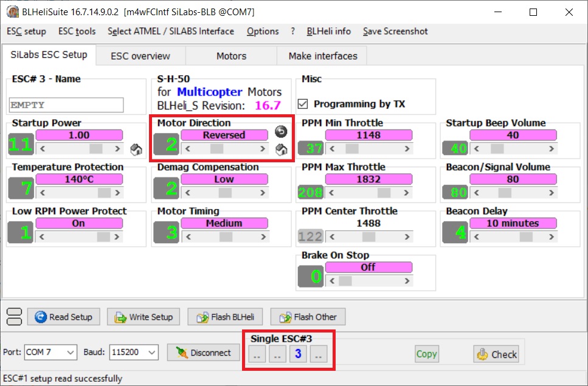Click the Write Setup button
The image size is (588, 386).
coord(144,317)
